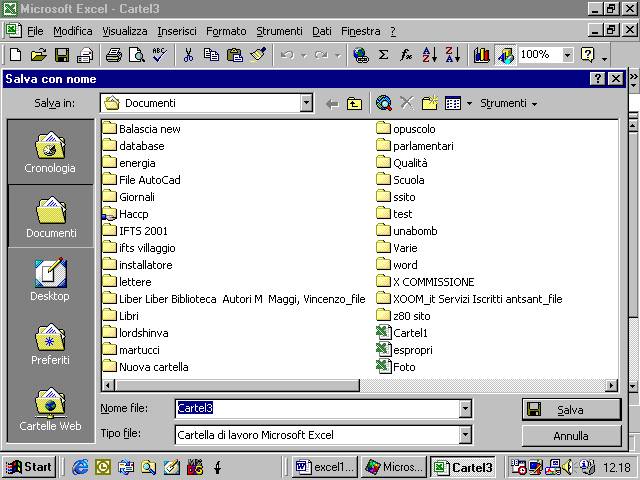The image size is (640, 480).
Task: Click the Open file toolbar icon
Action: (39, 55)
